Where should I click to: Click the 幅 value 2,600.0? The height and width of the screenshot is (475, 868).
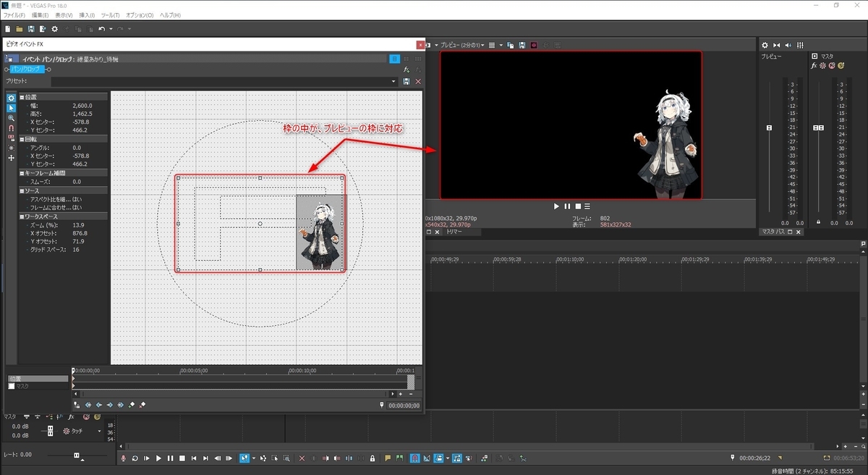(82, 106)
